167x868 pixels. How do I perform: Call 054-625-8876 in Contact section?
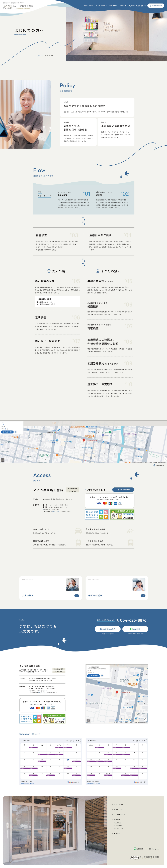point(131,620)
